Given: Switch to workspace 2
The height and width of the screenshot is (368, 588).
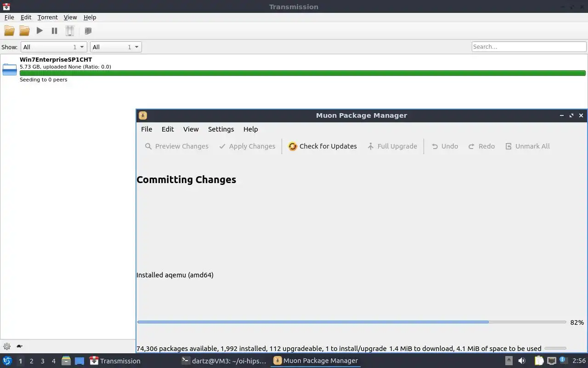Looking at the screenshot, I should [31, 361].
